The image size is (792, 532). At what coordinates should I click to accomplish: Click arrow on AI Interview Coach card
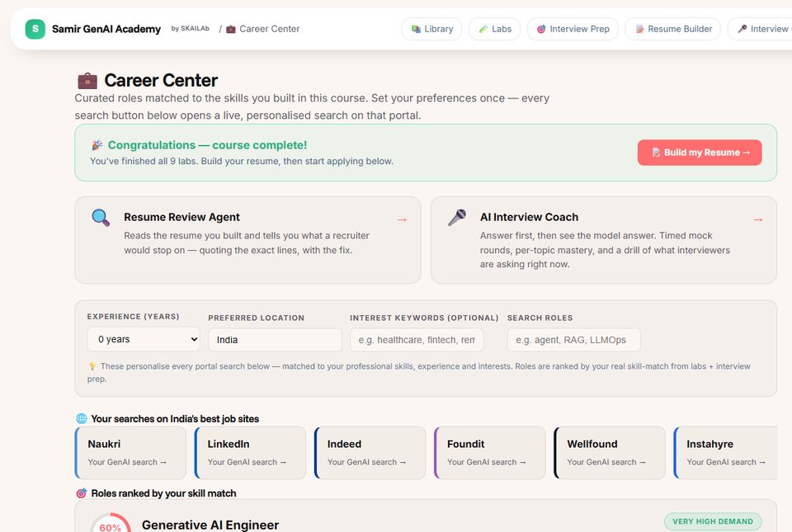pyautogui.click(x=758, y=219)
